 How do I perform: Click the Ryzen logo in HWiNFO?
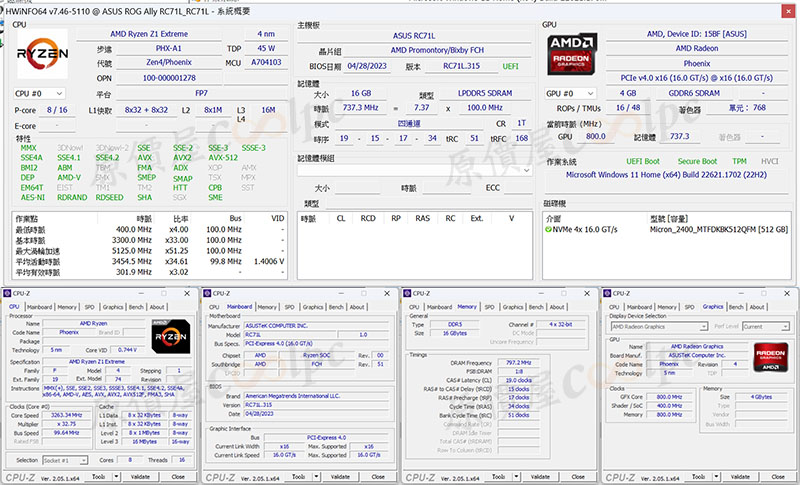pos(41,55)
